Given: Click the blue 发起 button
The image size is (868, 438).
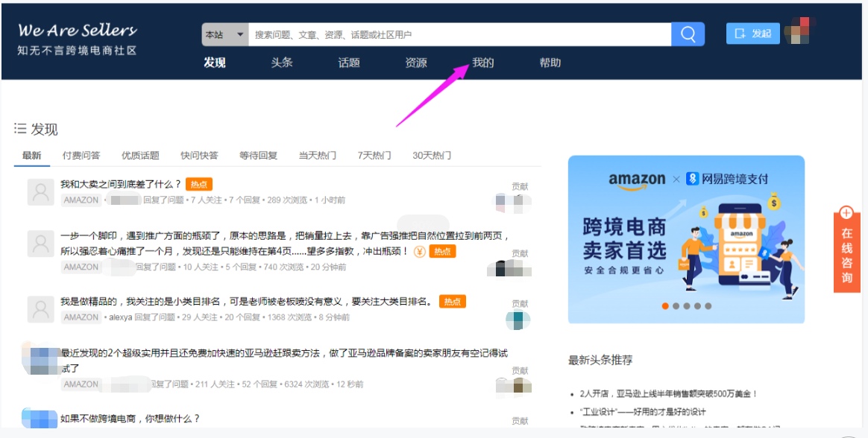Looking at the screenshot, I should tap(752, 33).
